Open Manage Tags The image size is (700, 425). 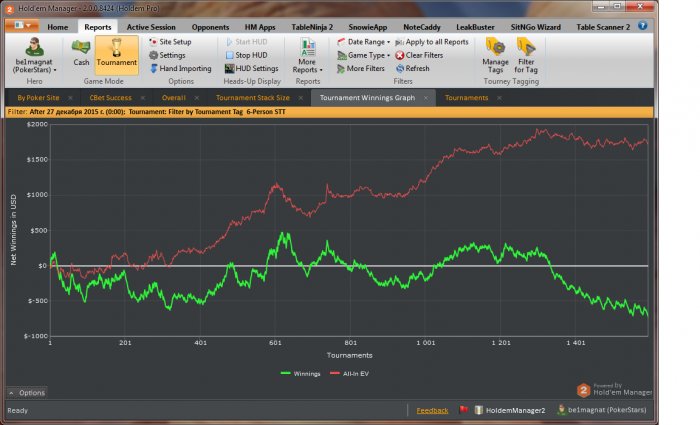495,56
